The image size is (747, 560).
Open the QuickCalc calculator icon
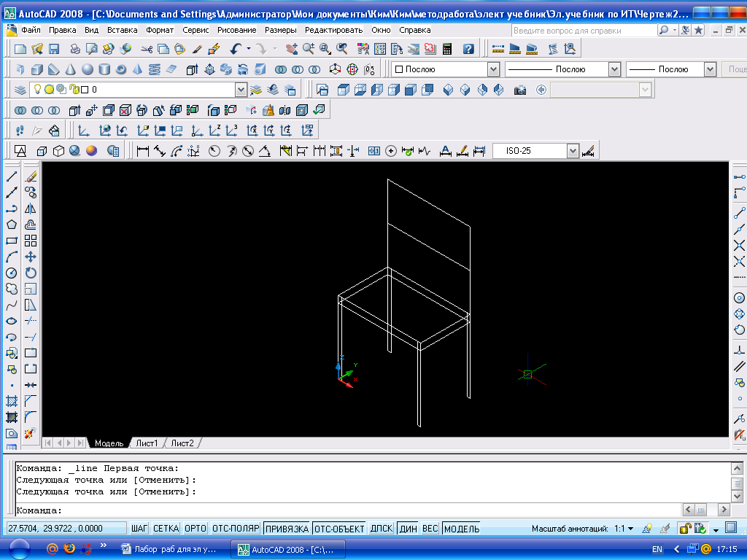447,49
